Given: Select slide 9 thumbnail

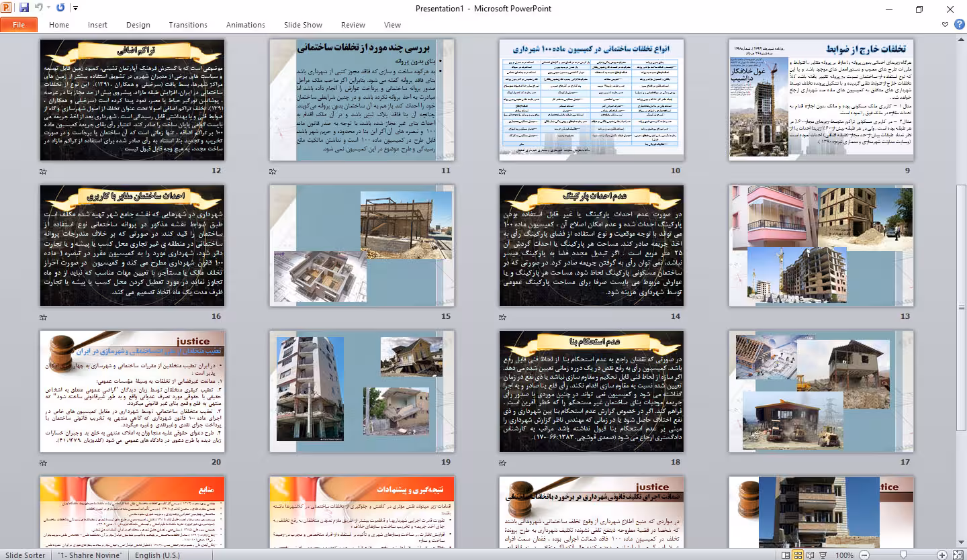Looking at the screenshot, I should pyautogui.click(x=821, y=99).
